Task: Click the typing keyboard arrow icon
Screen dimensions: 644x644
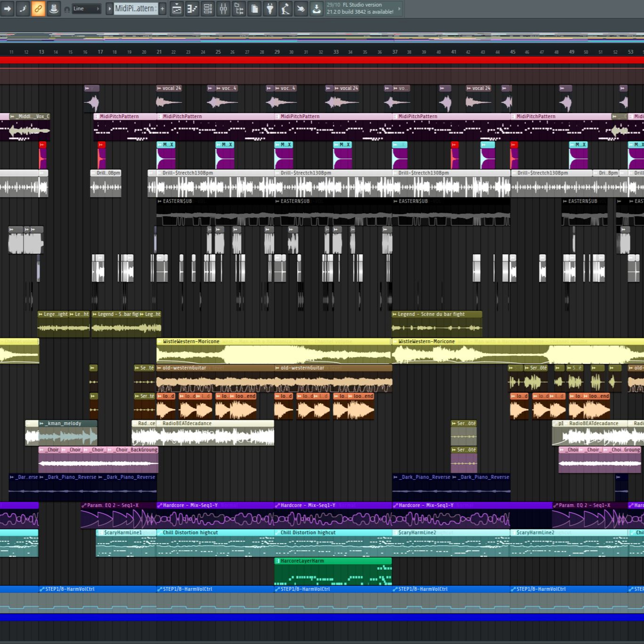Action: click(7, 9)
